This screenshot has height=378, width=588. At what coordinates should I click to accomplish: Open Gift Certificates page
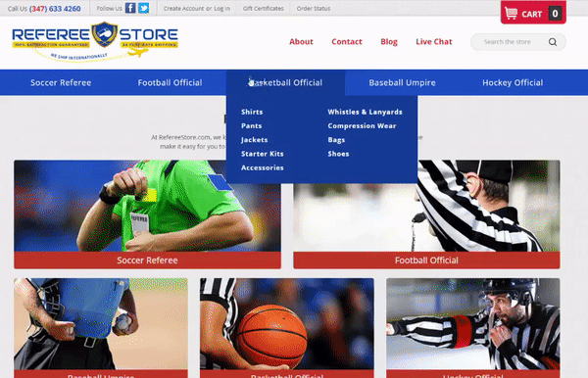263,8
